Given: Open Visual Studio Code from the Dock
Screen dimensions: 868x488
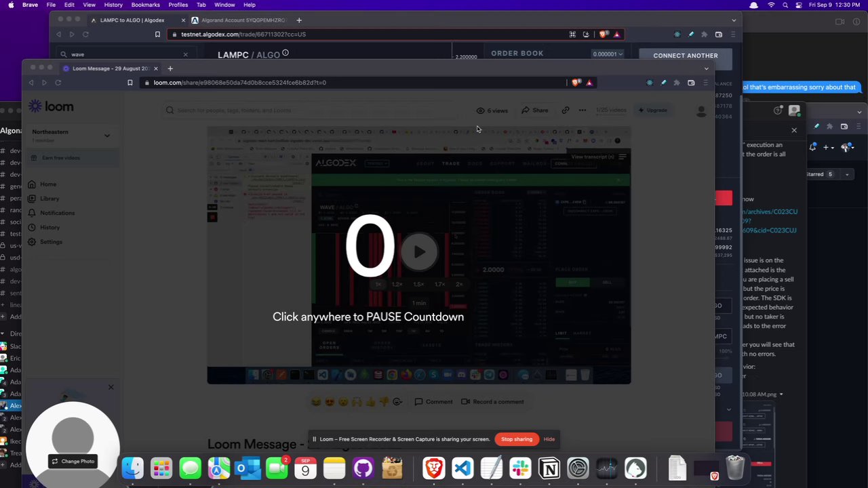Looking at the screenshot, I should 462,468.
